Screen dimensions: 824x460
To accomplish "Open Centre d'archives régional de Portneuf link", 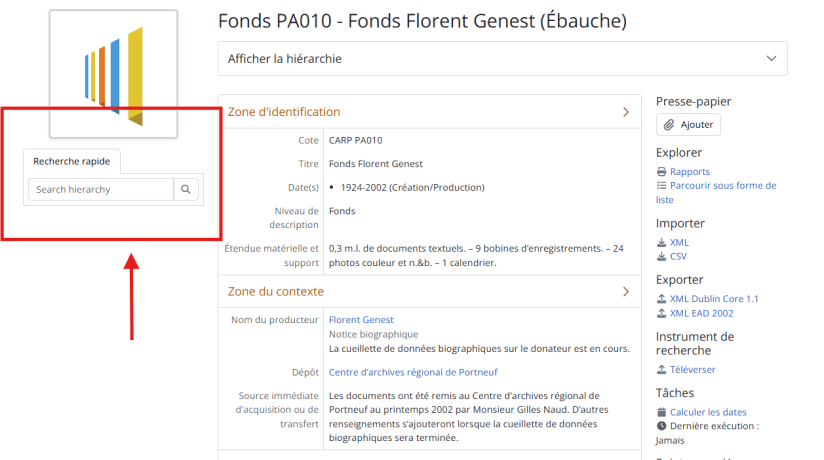I will point(413,372).
